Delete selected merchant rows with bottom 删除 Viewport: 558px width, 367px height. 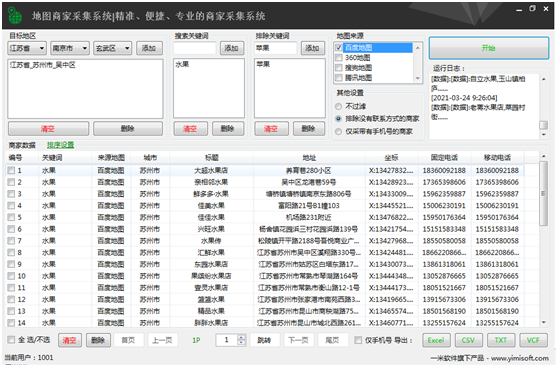(x=98, y=340)
